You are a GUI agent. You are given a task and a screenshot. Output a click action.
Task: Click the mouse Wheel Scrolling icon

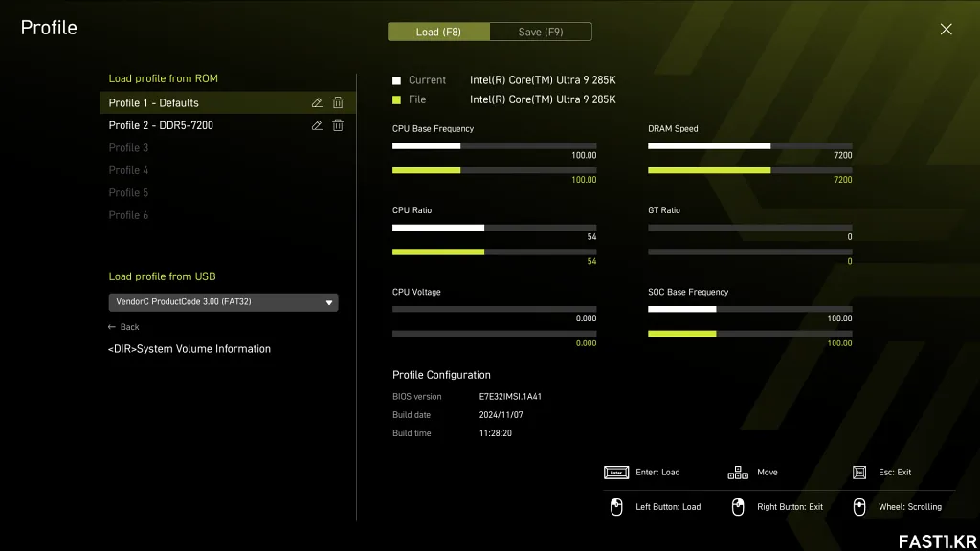coord(859,507)
